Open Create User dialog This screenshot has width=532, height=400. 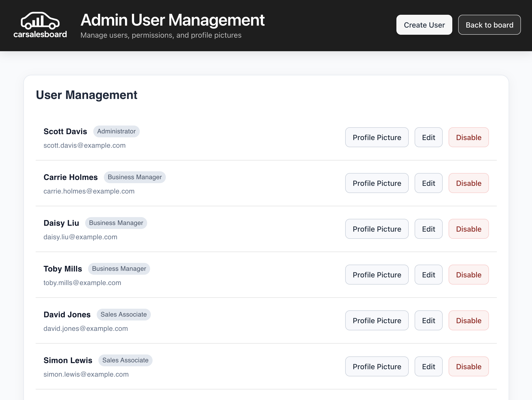coord(424,25)
